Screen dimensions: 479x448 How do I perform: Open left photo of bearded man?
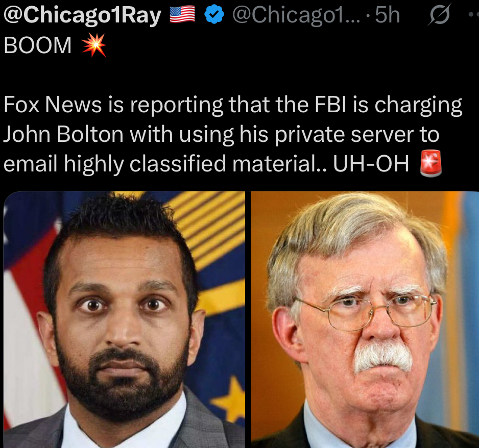click(x=124, y=319)
